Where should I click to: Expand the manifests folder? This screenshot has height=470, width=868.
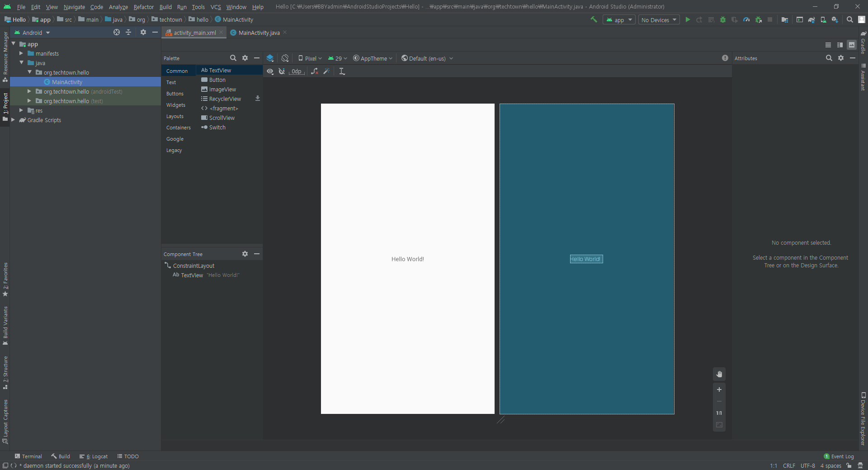click(21, 53)
